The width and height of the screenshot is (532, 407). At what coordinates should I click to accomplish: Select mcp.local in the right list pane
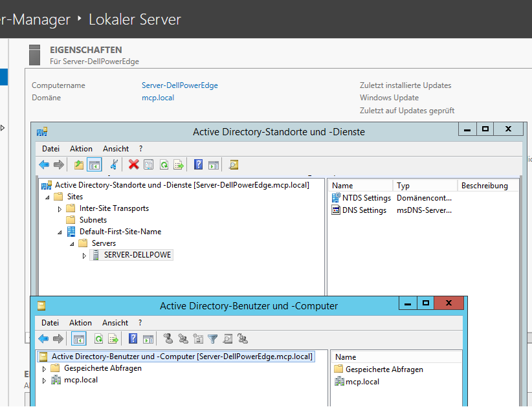(357, 382)
